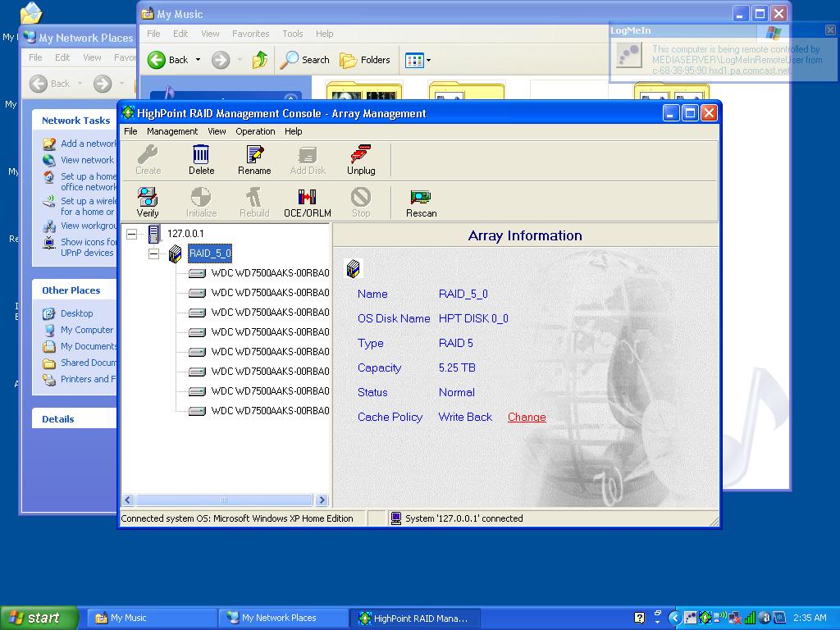Start array Verify from toolbar
The height and width of the screenshot is (630, 840).
pos(148,202)
